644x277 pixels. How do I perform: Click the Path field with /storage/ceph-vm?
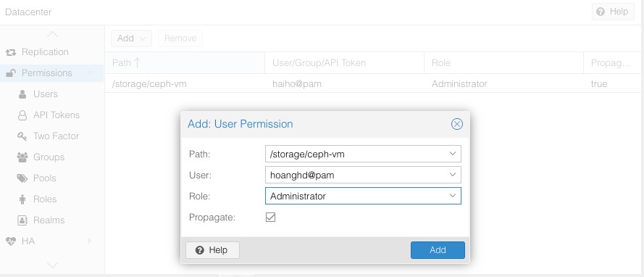(363, 154)
